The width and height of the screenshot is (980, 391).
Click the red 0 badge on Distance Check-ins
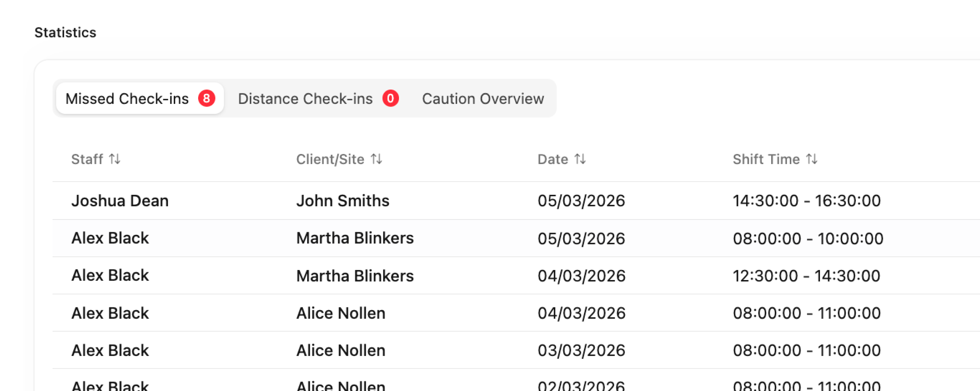click(390, 98)
